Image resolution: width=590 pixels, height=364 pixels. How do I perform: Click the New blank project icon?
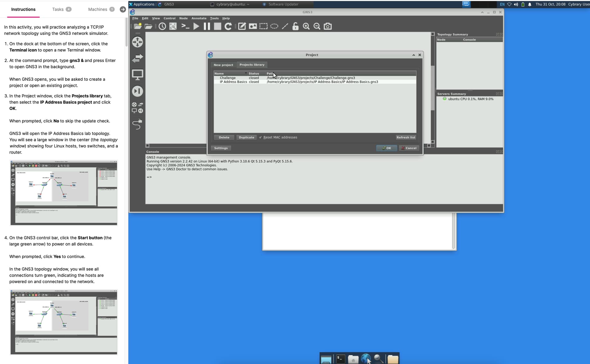pyautogui.click(x=137, y=26)
